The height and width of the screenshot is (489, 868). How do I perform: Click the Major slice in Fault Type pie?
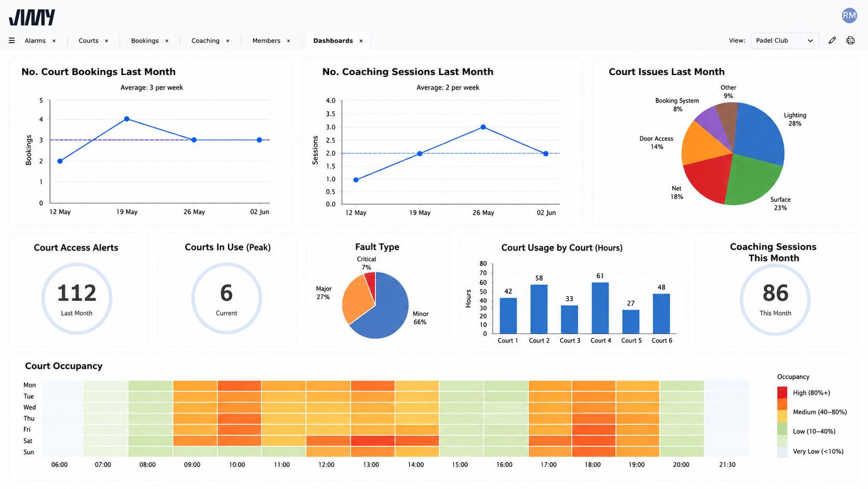point(356,301)
